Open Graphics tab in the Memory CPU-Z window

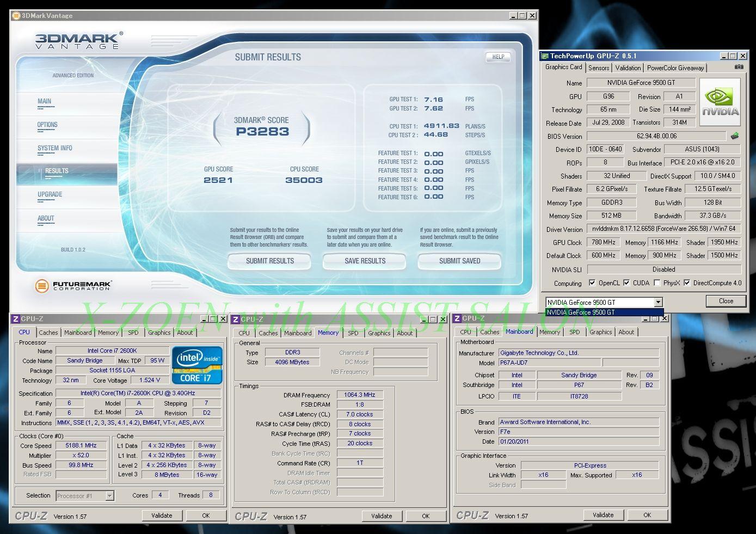point(379,333)
